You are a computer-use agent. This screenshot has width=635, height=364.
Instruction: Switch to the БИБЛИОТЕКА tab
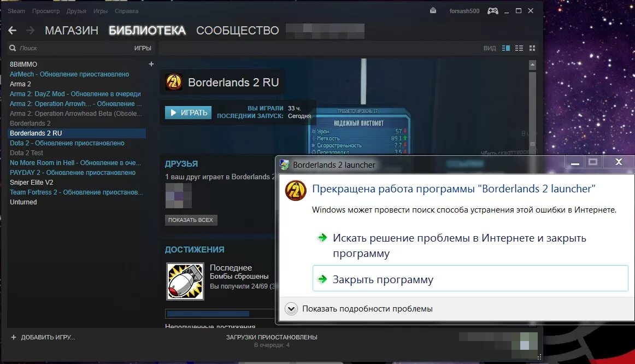(x=147, y=31)
